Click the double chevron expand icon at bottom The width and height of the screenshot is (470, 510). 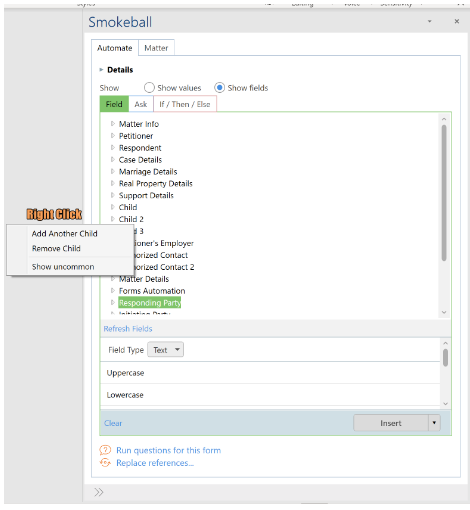[x=99, y=492]
